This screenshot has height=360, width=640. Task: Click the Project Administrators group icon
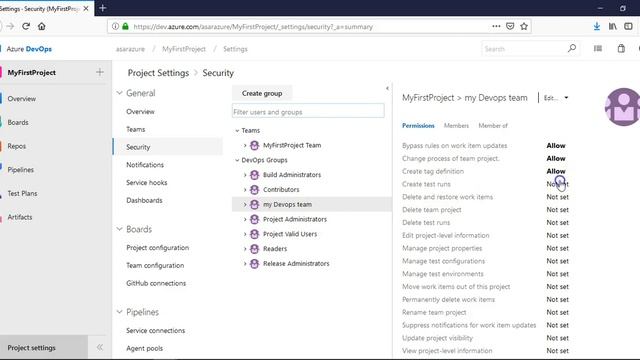254,219
